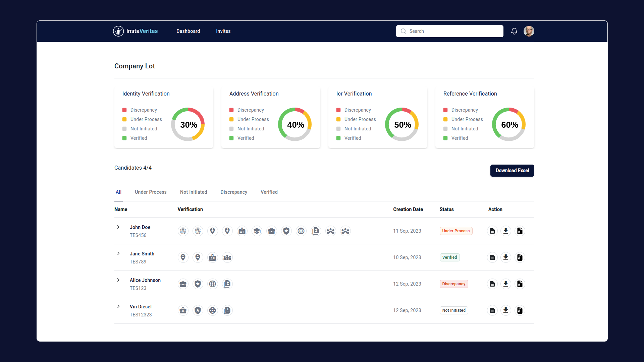Click Alice Johnson's Discrepancy status badge
Viewport: 644px width, 362px height.
(454, 284)
